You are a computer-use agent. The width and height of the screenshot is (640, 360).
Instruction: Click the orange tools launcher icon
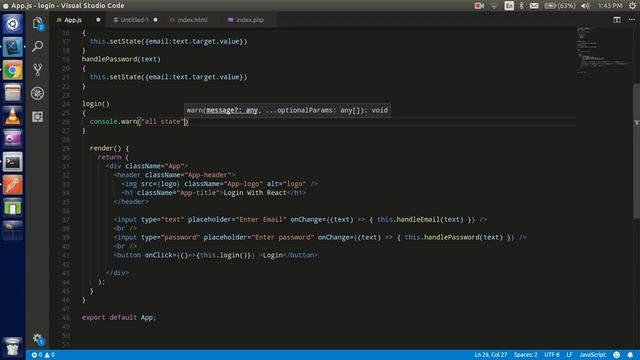tap(12, 185)
